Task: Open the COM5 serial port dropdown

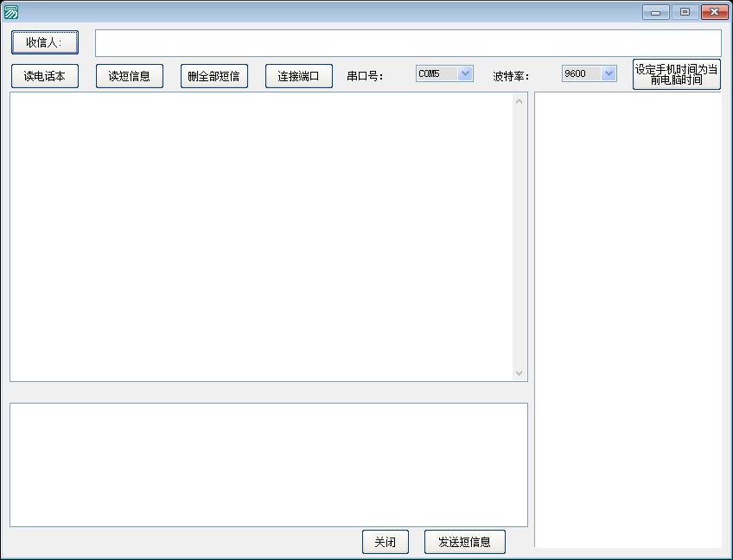Action: click(x=465, y=74)
